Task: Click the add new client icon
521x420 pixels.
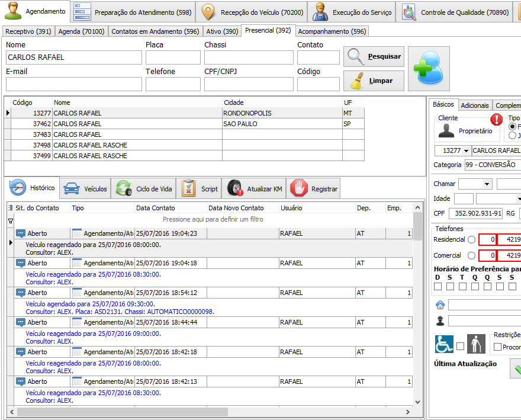Action: click(x=429, y=69)
